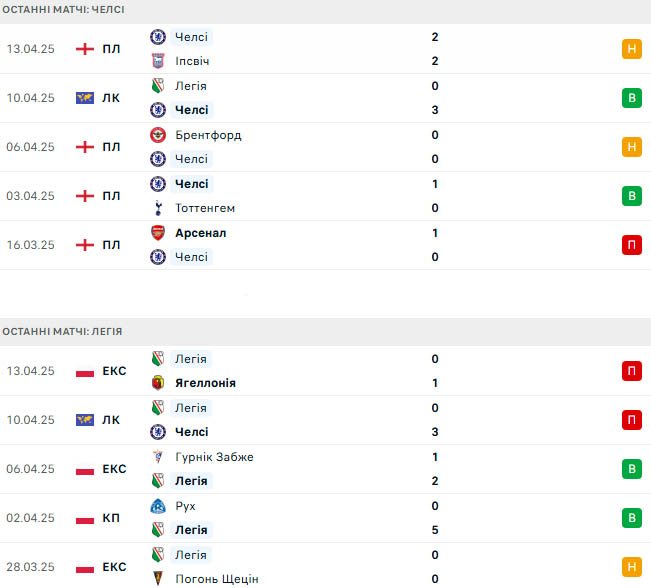This screenshot has width=651, height=588.
Task: Click the England flag on 13.04.25 row
Action: [x=85, y=49]
